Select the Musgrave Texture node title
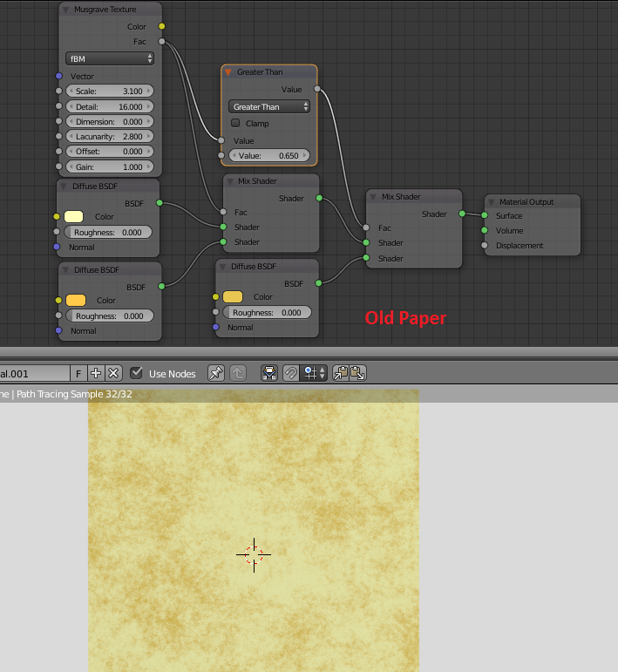 coord(105,10)
